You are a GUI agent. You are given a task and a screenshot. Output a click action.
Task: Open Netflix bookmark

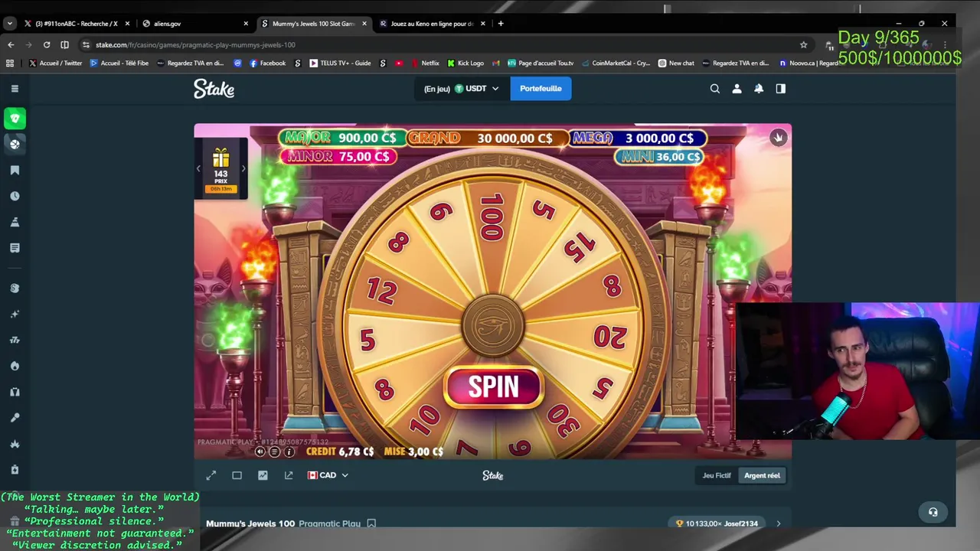(424, 63)
